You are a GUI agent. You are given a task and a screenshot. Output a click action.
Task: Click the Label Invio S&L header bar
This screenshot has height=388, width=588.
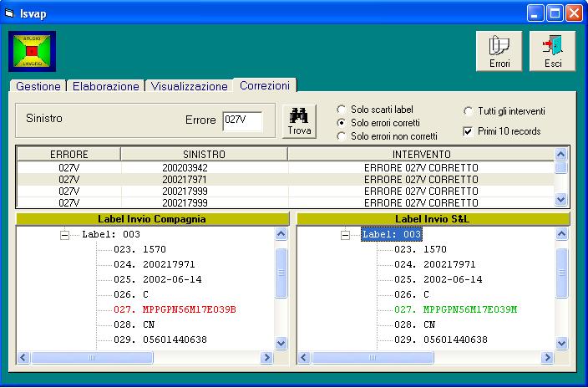(x=433, y=219)
